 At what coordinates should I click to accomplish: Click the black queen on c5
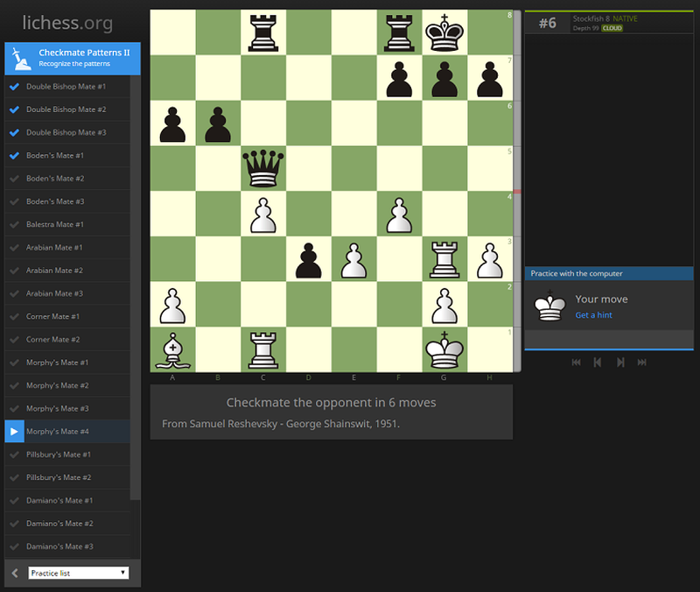[262, 168]
